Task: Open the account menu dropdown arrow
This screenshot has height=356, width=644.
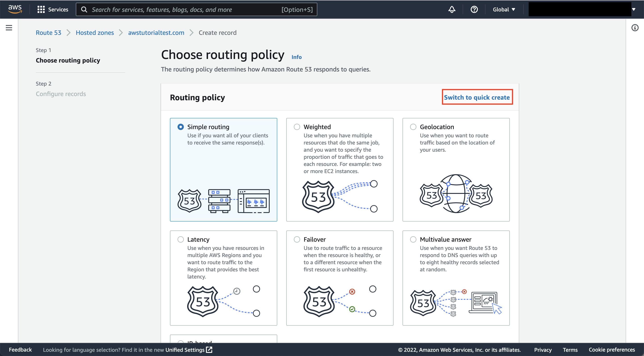Action: (634, 9)
